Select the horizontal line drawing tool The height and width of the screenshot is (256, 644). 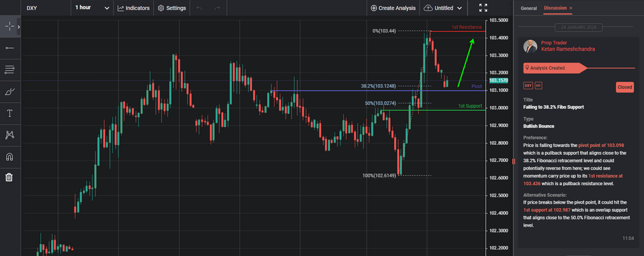coord(10,48)
